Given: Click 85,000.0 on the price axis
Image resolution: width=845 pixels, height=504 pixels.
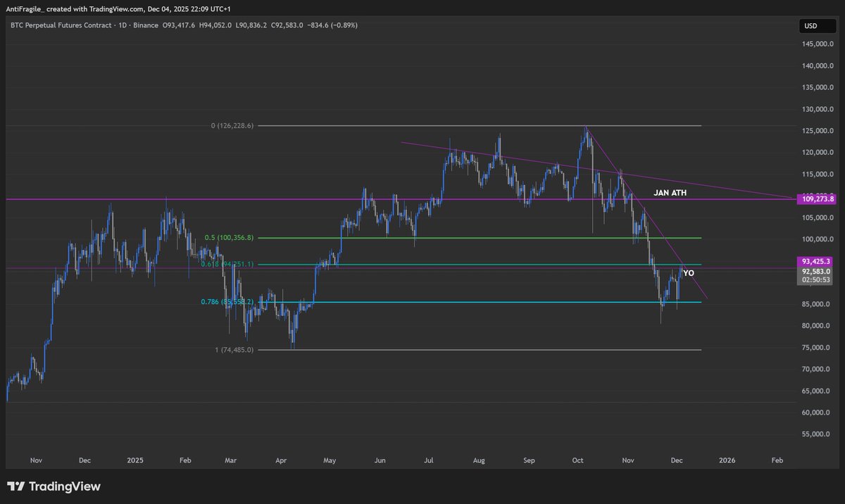Looking at the screenshot, I should point(817,304).
